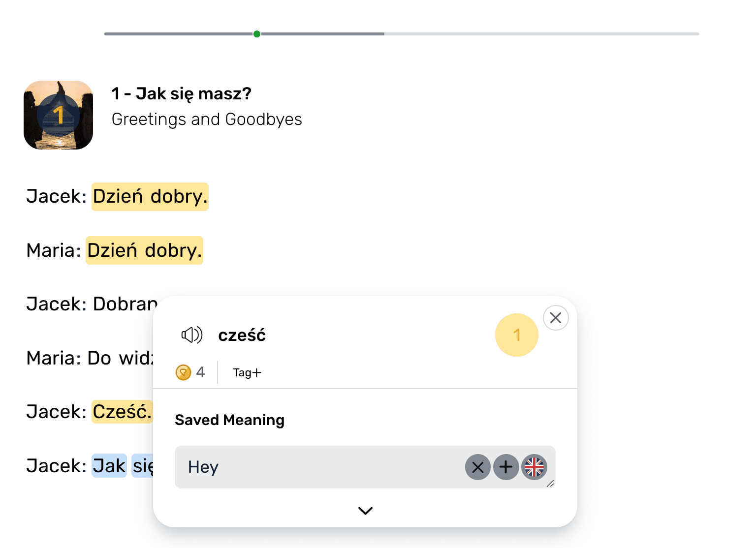Image resolution: width=756 pixels, height=548 pixels.
Task: Click the green marker on the progress bar
Action: (256, 34)
